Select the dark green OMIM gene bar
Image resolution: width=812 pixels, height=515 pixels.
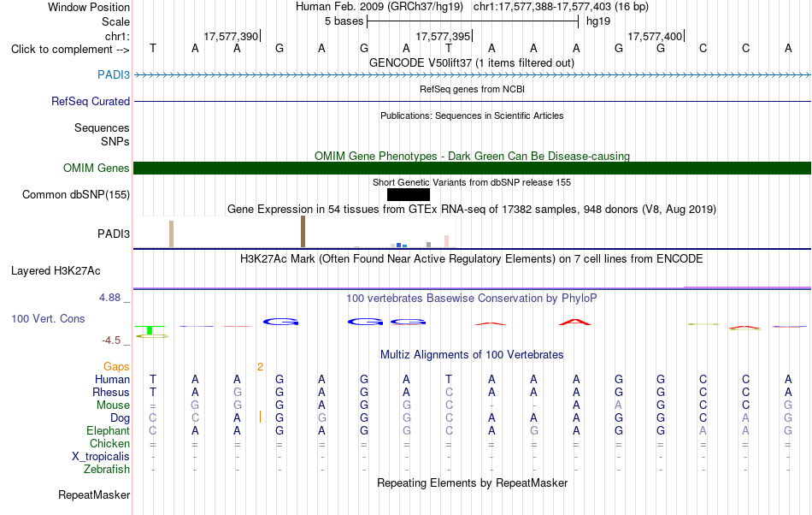pos(472,168)
